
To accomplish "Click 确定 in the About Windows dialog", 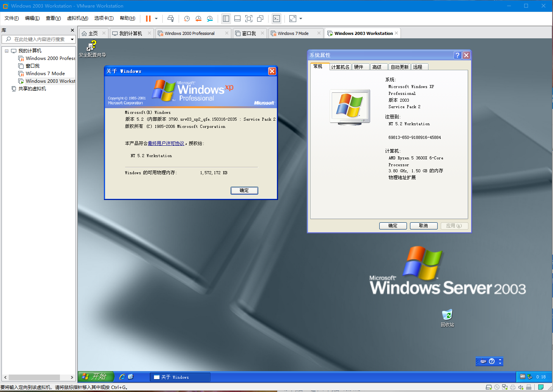I will click(244, 190).
